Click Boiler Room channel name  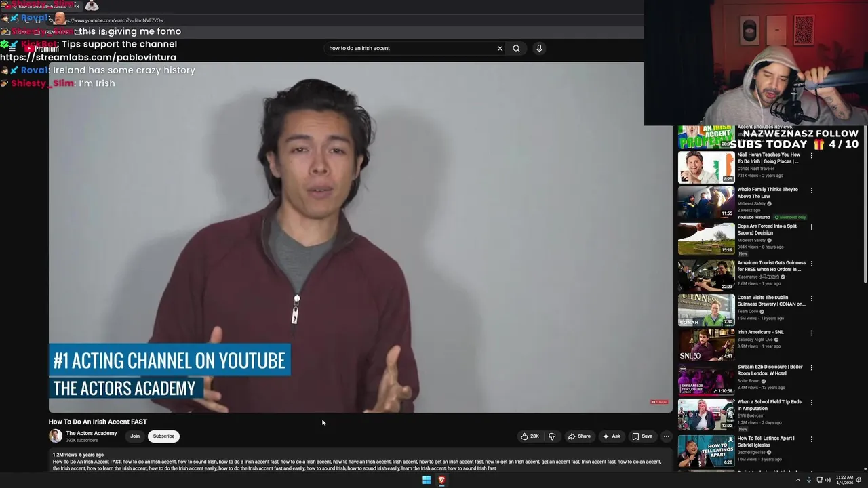(x=749, y=381)
